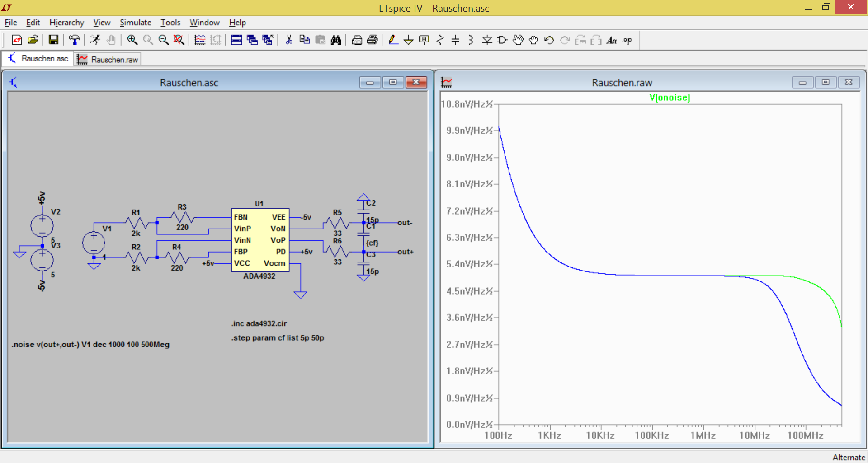Open the Window menu
This screenshot has width=868, height=463.
click(204, 23)
